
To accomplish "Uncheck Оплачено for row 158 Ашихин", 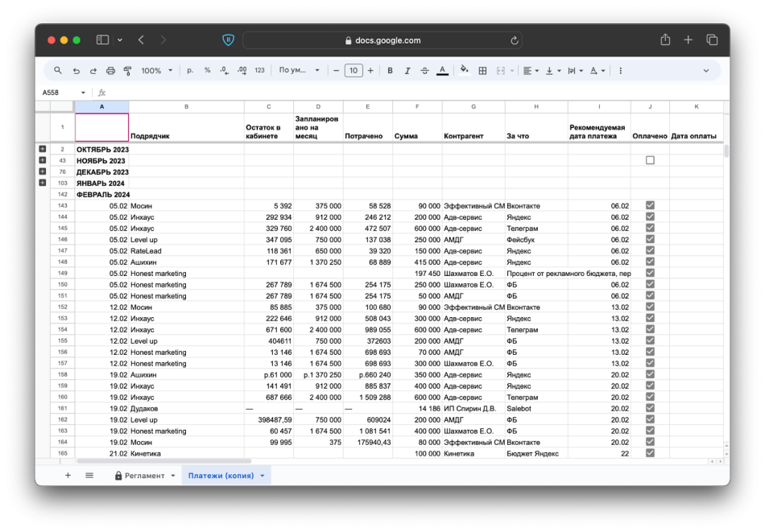I will pyautogui.click(x=650, y=374).
